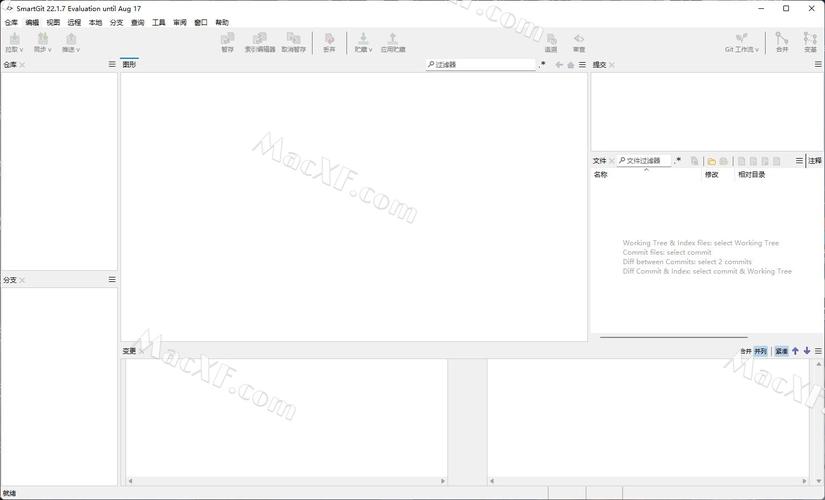Open the 索引编辑器 Index Editor tool
825x500 pixels.
[x=260, y=42]
